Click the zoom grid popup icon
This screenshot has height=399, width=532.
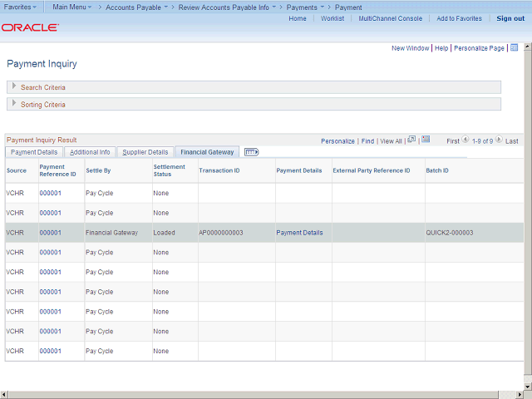pos(411,140)
